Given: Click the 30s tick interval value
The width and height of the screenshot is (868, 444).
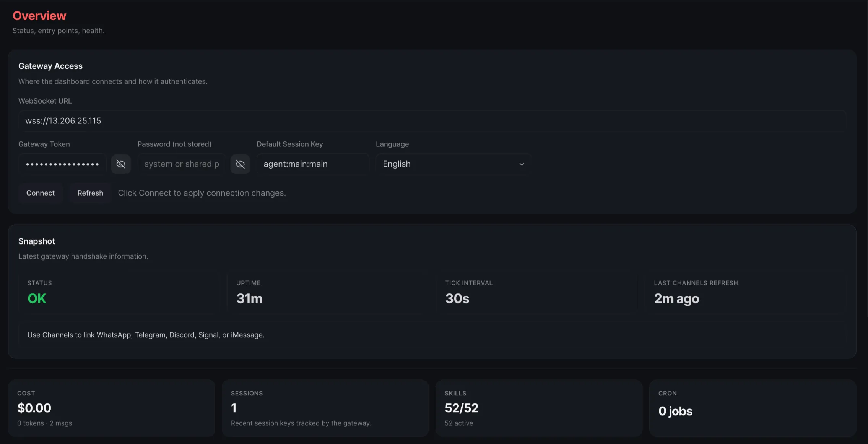Looking at the screenshot, I should pos(457,298).
